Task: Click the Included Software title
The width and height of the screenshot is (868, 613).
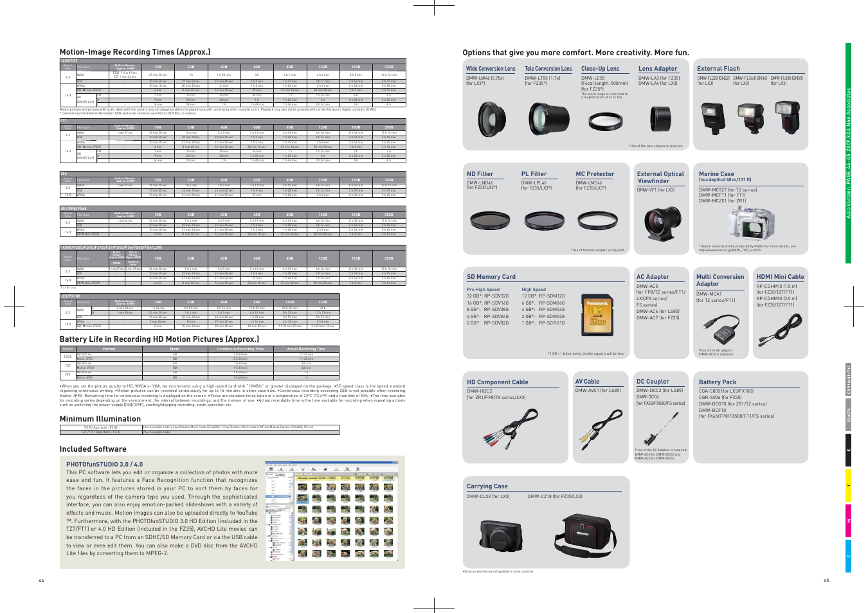Action: tap(93, 449)
